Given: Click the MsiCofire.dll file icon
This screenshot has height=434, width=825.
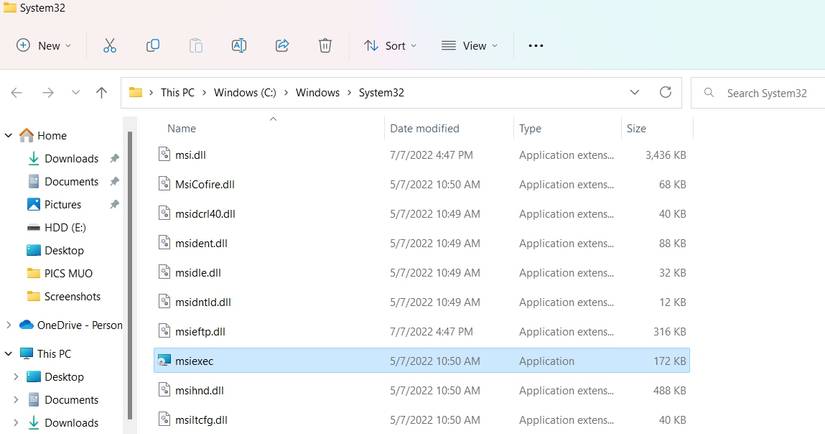Looking at the screenshot, I should point(164,184).
